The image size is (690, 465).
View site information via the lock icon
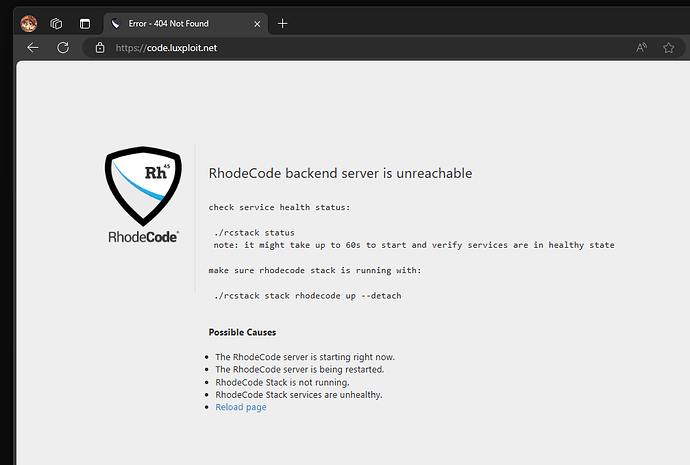(99, 47)
